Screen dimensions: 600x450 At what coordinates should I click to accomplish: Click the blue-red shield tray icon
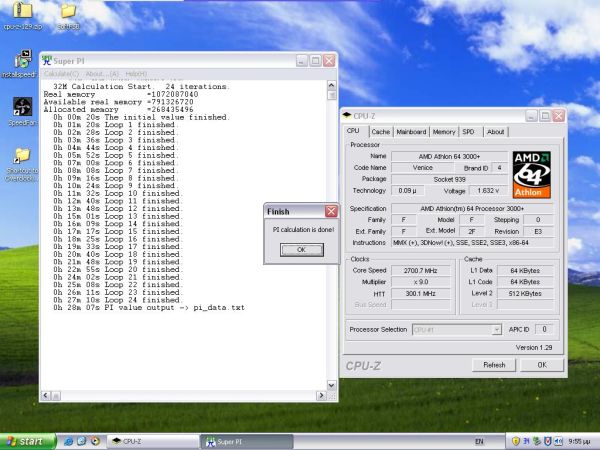tap(548, 442)
